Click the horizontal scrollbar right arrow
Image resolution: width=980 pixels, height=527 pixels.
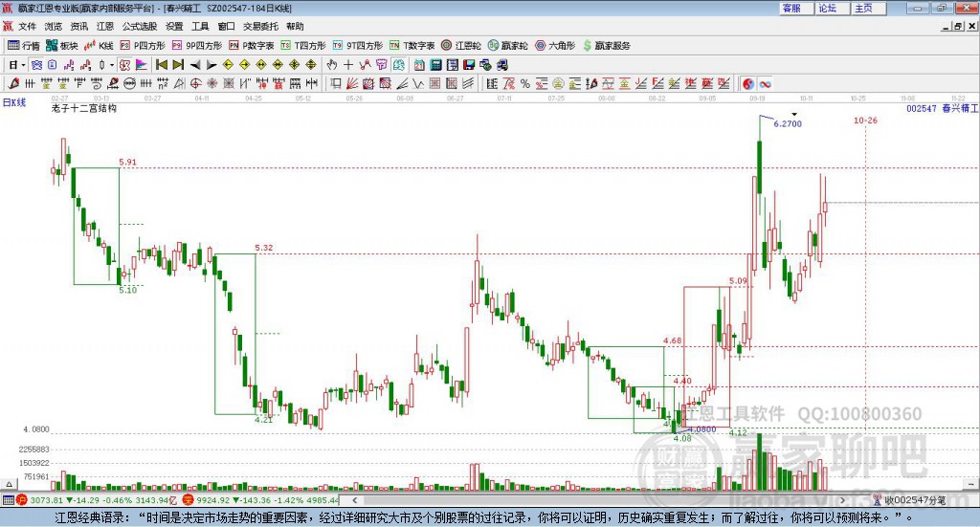click(842, 500)
